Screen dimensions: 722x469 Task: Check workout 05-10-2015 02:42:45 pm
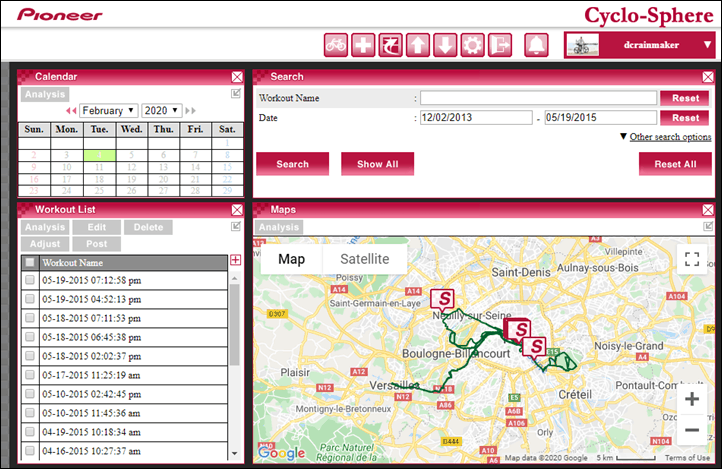[30, 394]
